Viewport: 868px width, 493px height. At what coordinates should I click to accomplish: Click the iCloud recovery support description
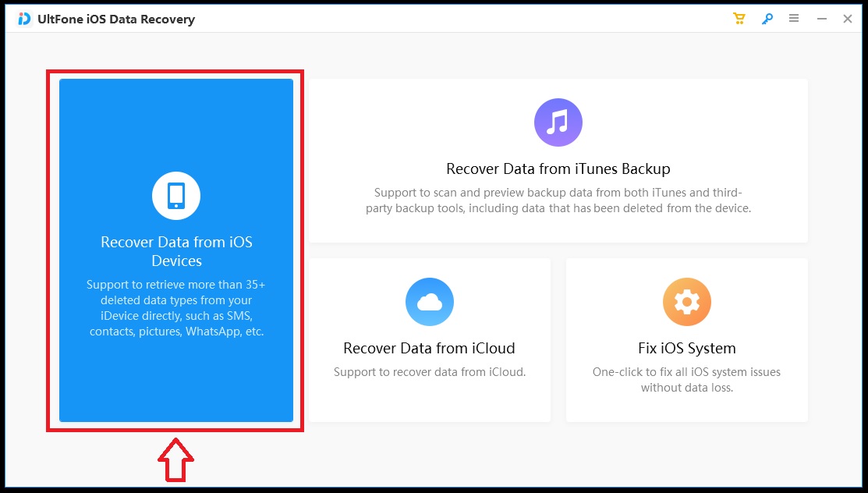[x=429, y=372]
